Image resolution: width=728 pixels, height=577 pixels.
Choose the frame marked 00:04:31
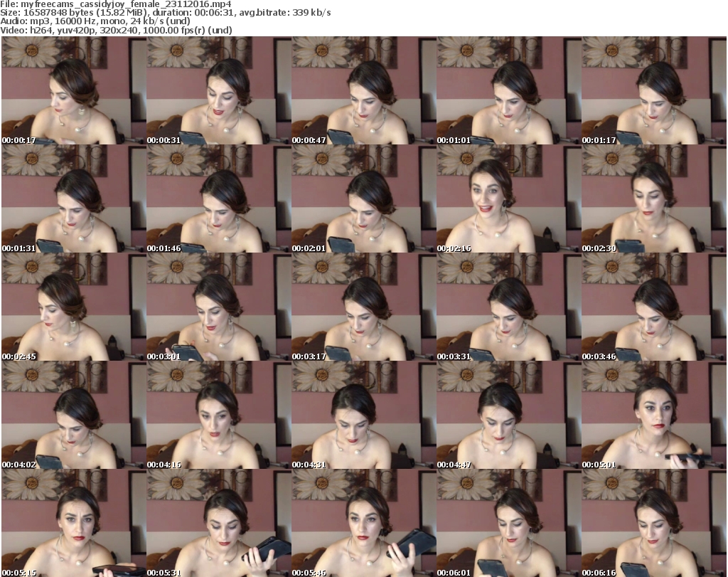(364, 415)
